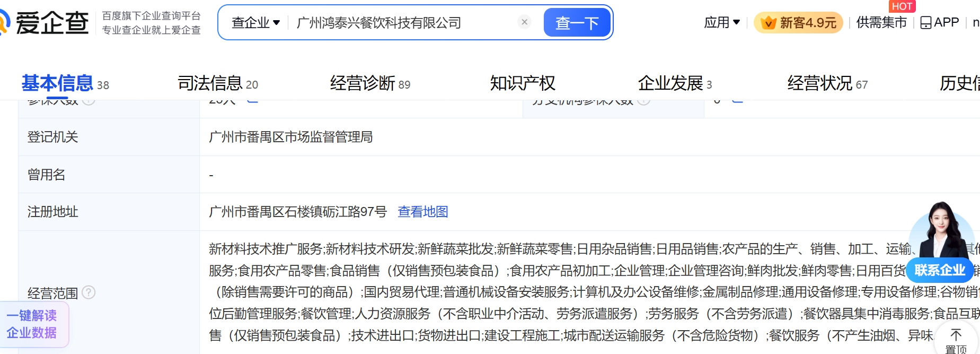The image size is (980, 354).
Task: Switch to the 经营诊断 tab
Action: click(370, 83)
